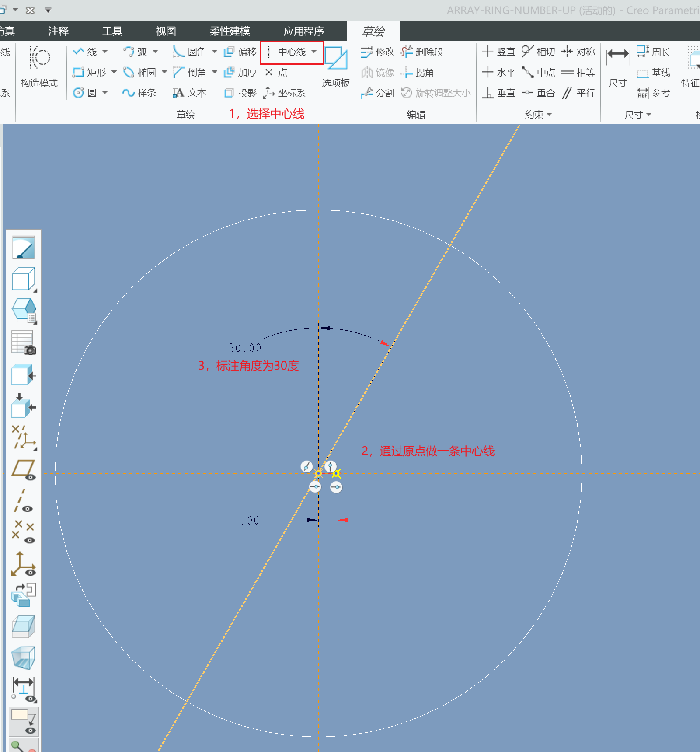This screenshot has width=700, height=752.
Task: Select the 线 (Line) sketch tool
Action: pos(85,52)
